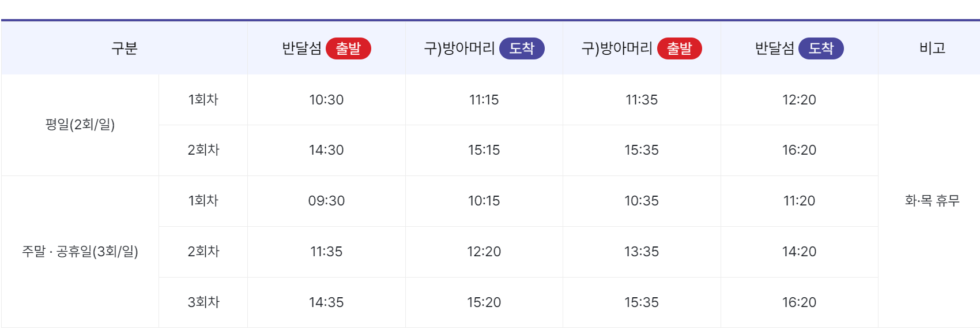Click the 14:30 departure time cell

[x=326, y=150]
